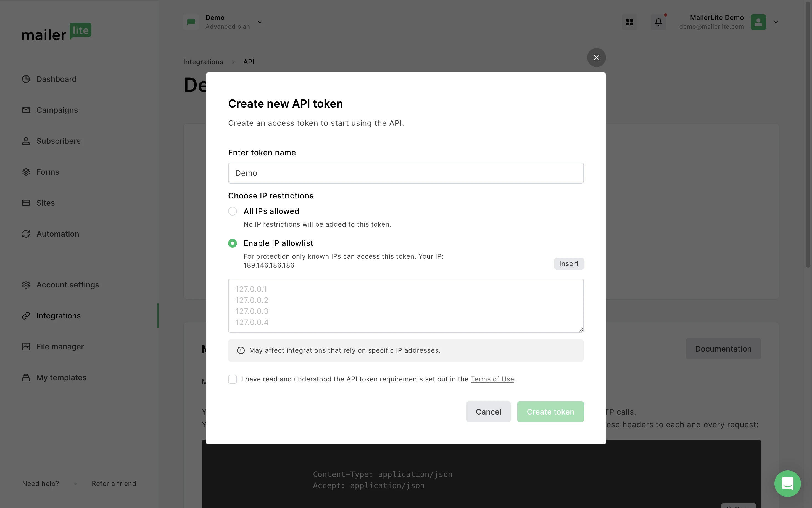Click the notifications bell

(658, 22)
